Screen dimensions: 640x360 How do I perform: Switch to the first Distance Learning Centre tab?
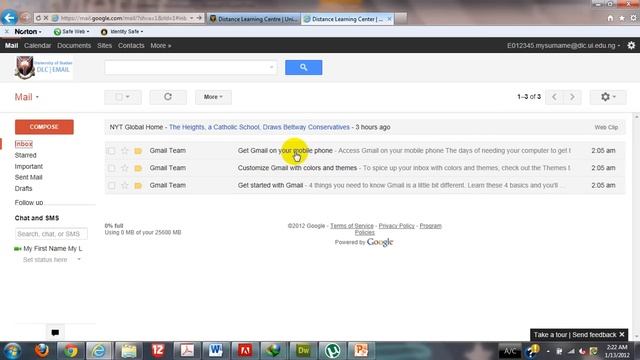pos(254,19)
